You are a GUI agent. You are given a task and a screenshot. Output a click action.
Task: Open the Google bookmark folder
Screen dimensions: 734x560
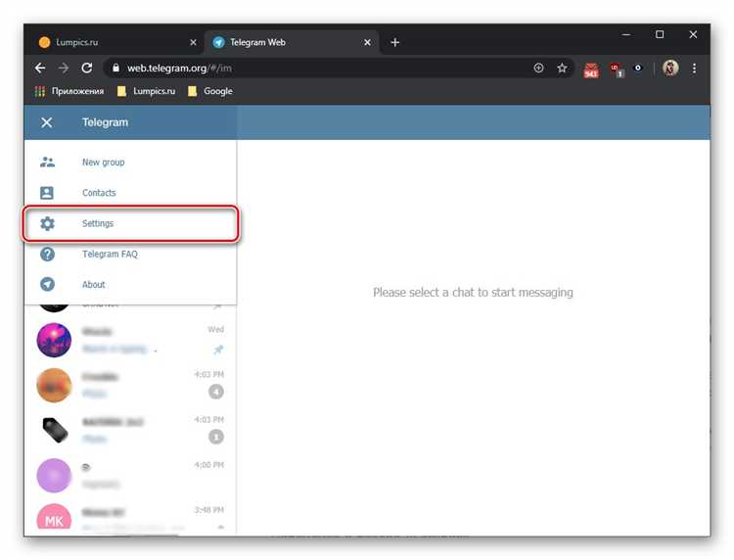tap(210, 91)
